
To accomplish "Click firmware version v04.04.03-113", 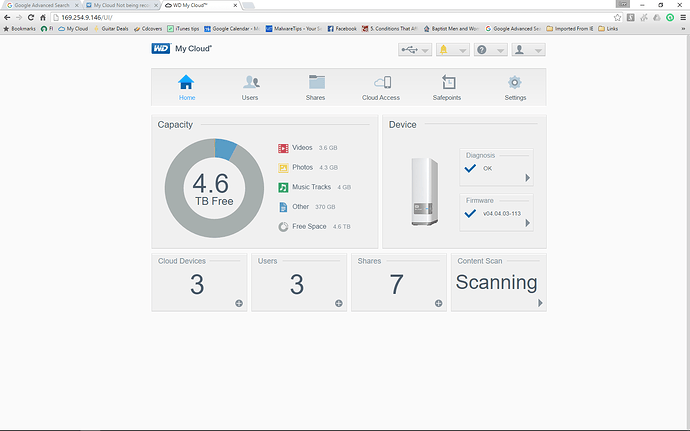I will click(502, 214).
